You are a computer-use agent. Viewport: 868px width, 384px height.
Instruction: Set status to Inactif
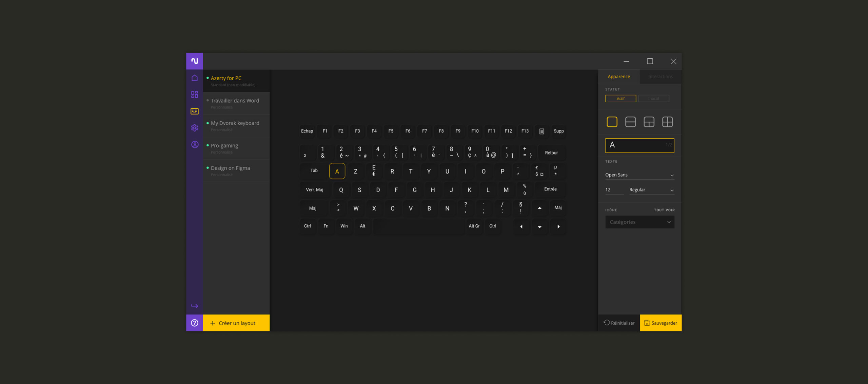point(653,99)
